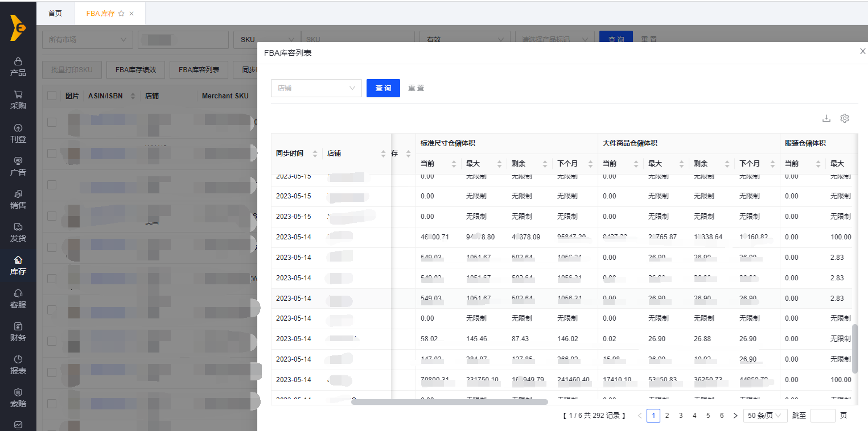Click the 26.88 cell value
The width and height of the screenshot is (868, 431).
tap(702, 339)
